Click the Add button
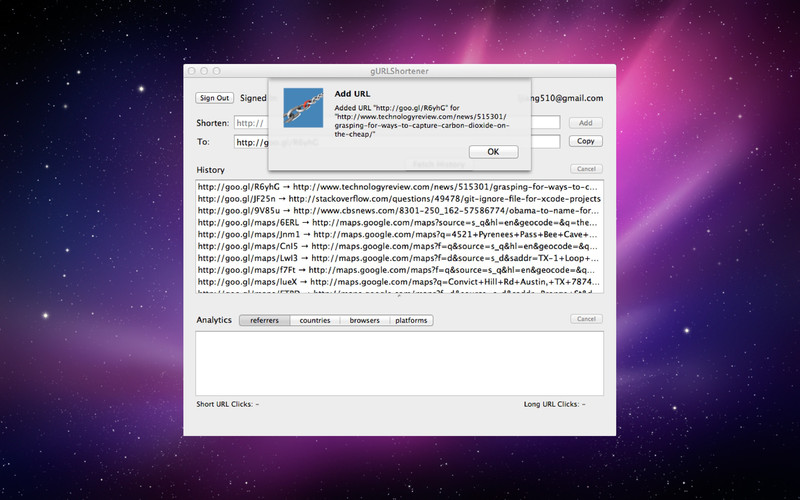 (586, 123)
